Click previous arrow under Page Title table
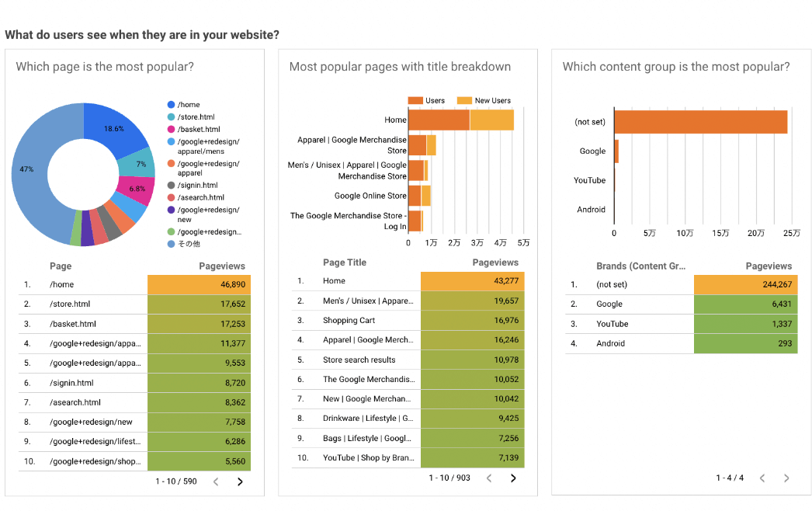The width and height of the screenshot is (812, 511). point(489,478)
